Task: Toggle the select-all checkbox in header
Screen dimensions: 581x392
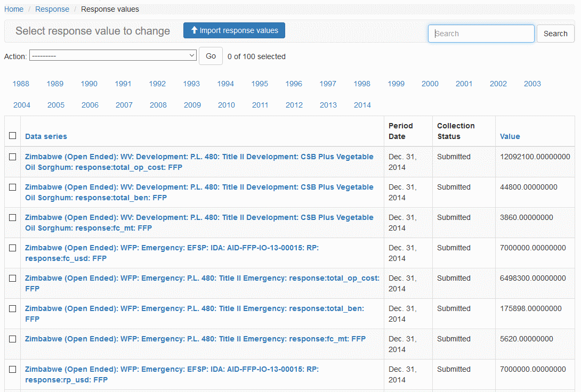Action: (x=13, y=136)
